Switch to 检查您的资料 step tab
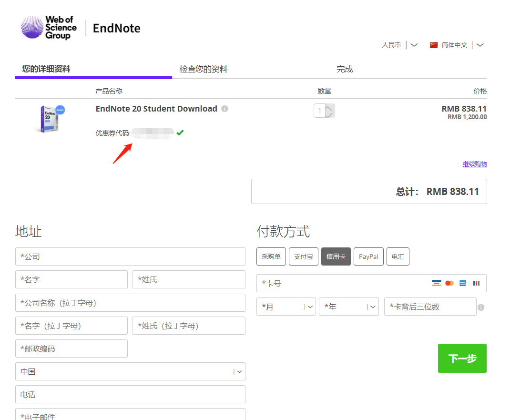The height and width of the screenshot is (420, 510). coord(203,69)
